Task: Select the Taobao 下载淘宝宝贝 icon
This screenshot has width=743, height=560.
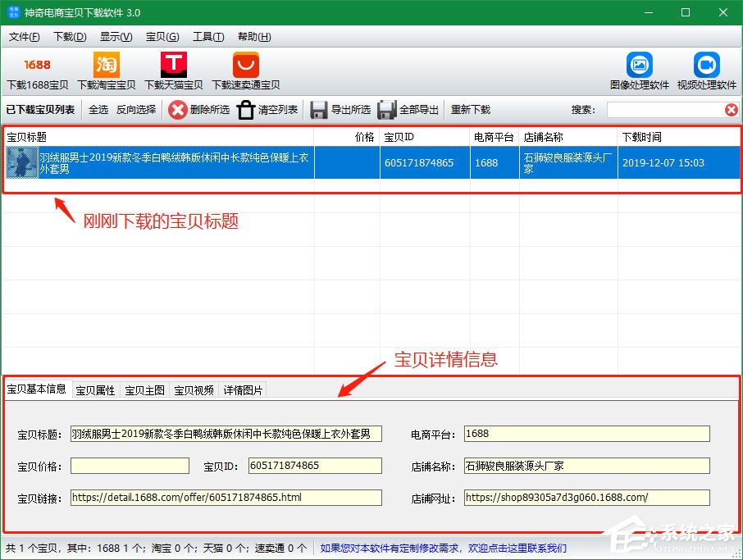Action: (105, 70)
